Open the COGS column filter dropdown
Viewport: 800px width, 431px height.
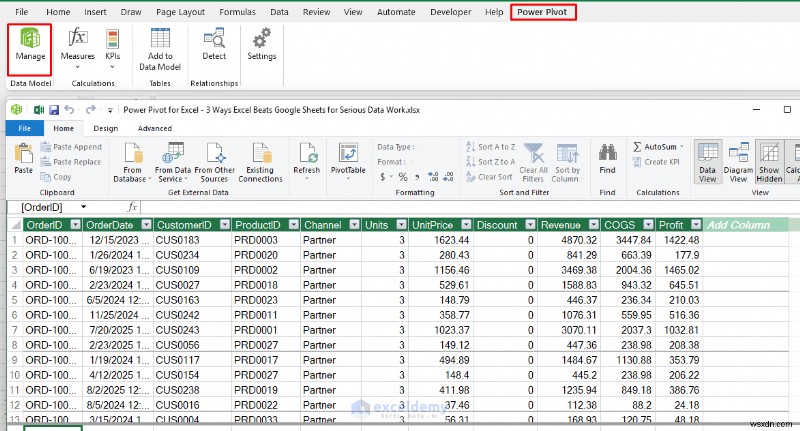tap(648, 225)
